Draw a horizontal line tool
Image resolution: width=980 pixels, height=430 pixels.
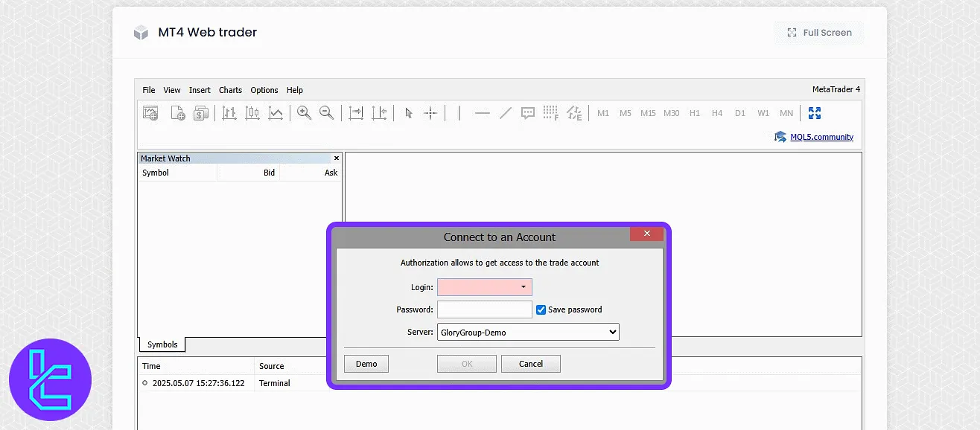tap(483, 113)
